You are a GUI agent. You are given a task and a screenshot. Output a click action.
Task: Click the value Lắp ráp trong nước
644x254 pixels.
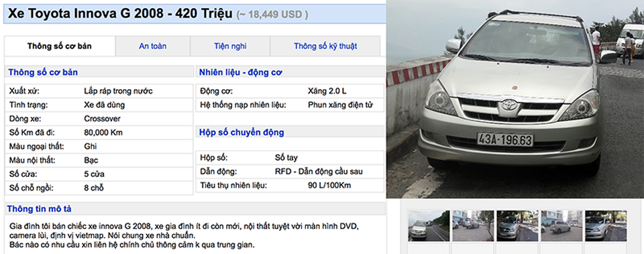click(x=118, y=91)
